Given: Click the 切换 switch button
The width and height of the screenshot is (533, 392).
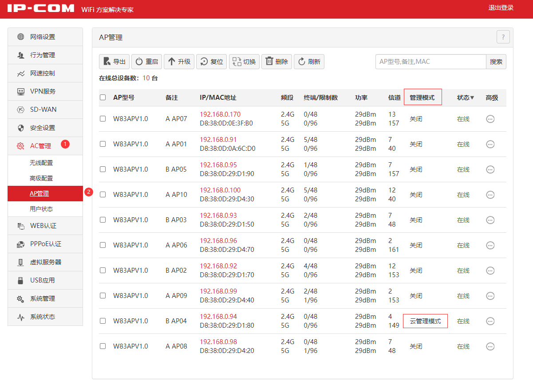Looking at the screenshot, I should [x=244, y=62].
